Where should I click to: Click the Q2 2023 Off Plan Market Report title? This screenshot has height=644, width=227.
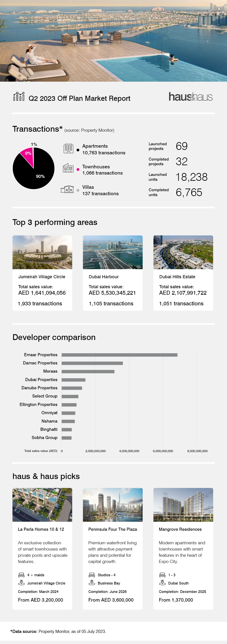(x=79, y=99)
